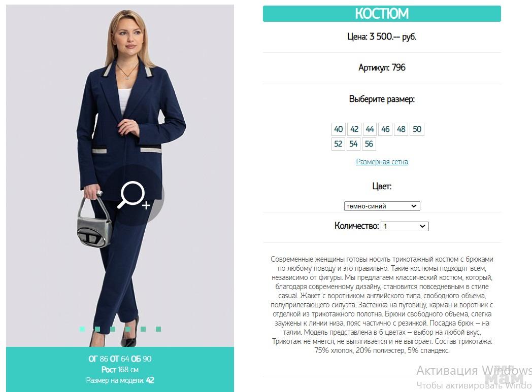Open the Количество quantity dropdown
This screenshot has height=392, width=532.
[405, 226]
